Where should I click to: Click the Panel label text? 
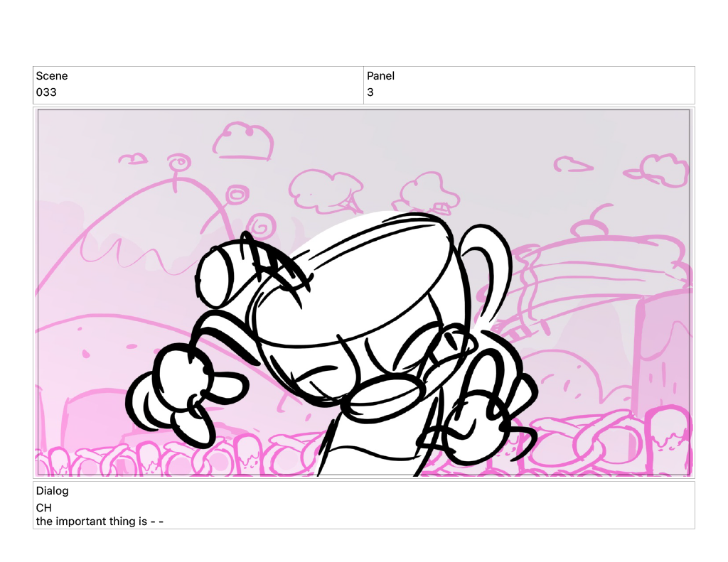[x=380, y=76]
